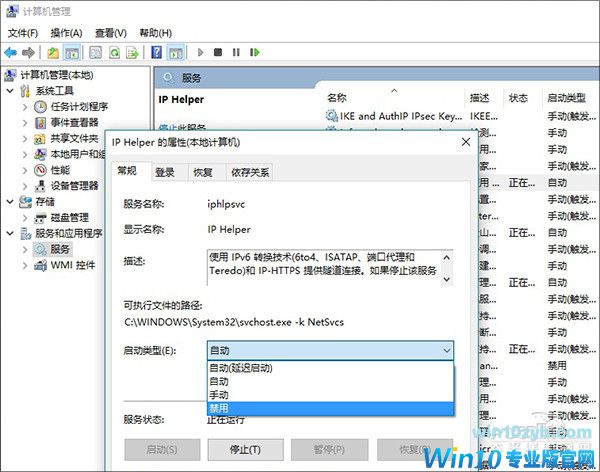Toggle the show/hide console tree icon
The height and width of the screenshot is (472, 600).
(x=72, y=52)
